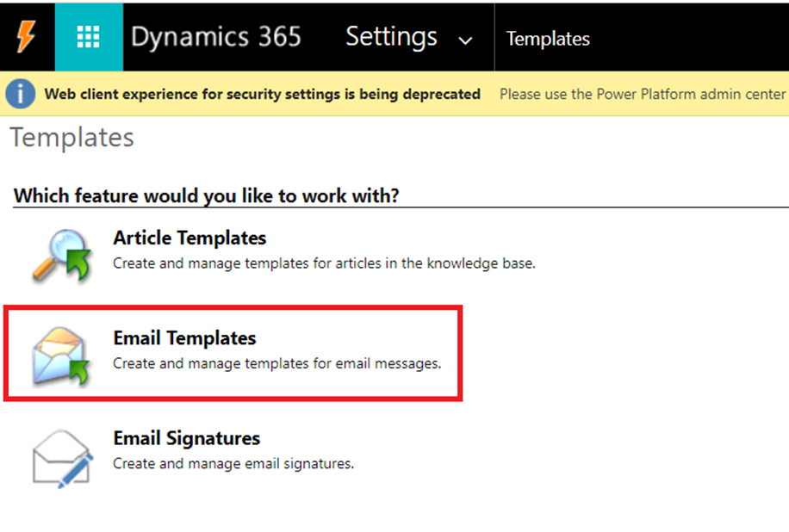This screenshot has height=532, width=789.
Task: Open the app launcher waffle menu
Action: (89, 37)
